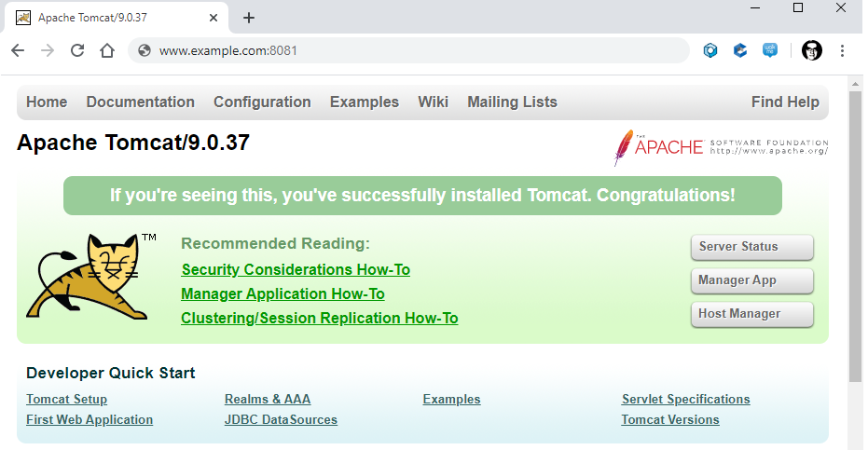Minimize the browser window
The height and width of the screenshot is (450, 868).
pyautogui.click(x=755, y=7)
